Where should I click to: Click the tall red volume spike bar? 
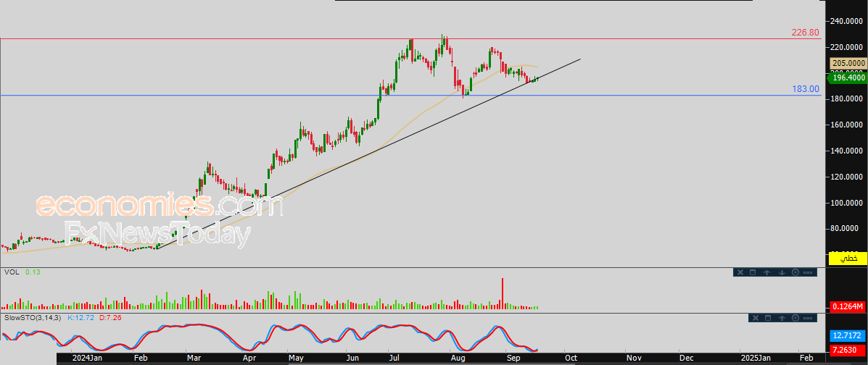point(502,293)
